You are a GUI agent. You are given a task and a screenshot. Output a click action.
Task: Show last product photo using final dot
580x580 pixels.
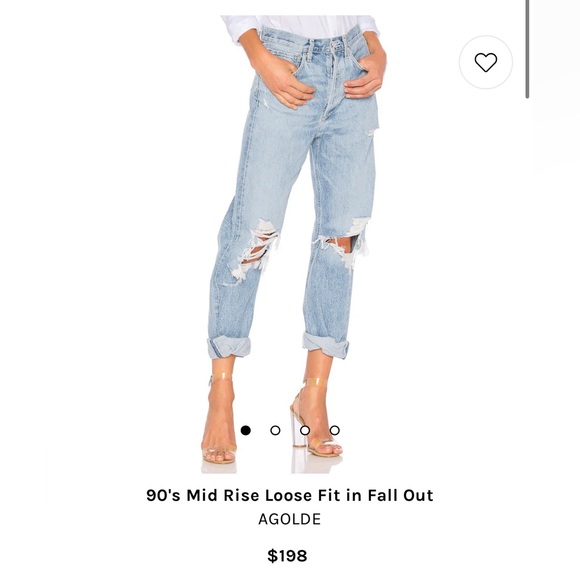coord(334,430)
